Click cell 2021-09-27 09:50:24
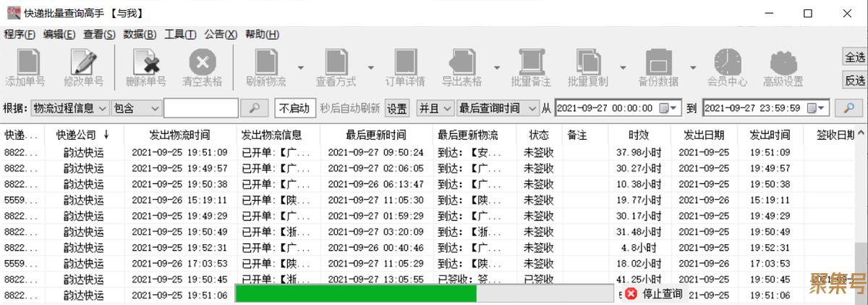 pyautogui.click(x=376, y=152)
